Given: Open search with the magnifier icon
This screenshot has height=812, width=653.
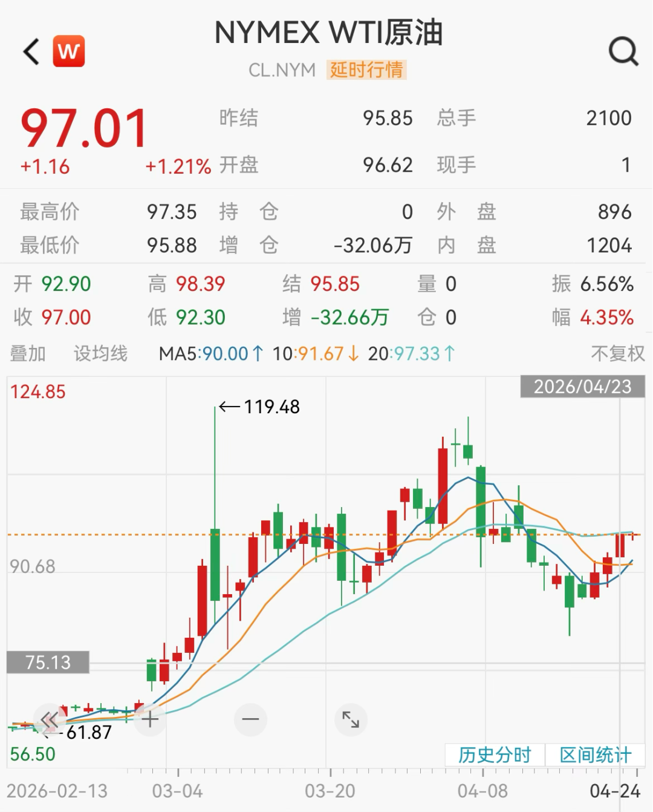Looking at the screenshot, I should tap(623, 51).
